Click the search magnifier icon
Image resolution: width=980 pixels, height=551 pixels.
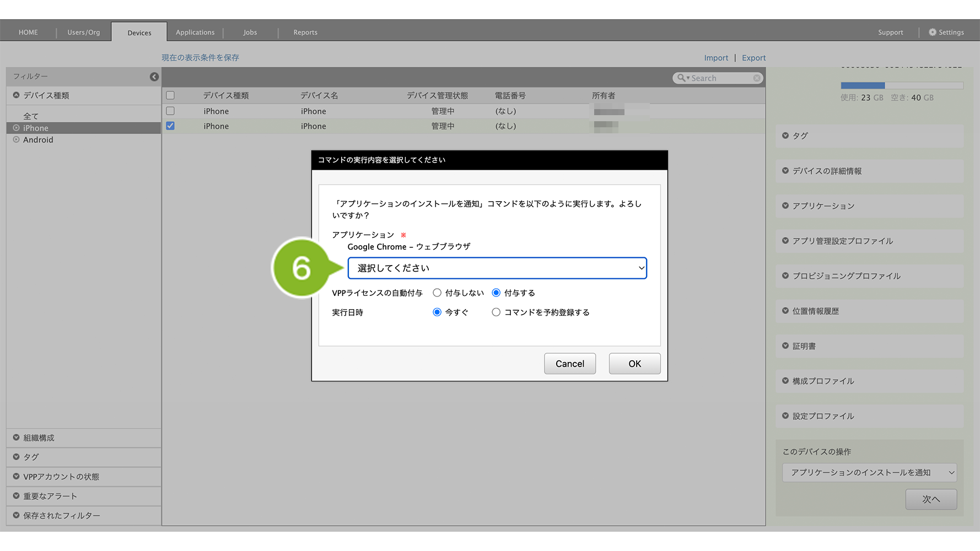click(x=681, y=78)
